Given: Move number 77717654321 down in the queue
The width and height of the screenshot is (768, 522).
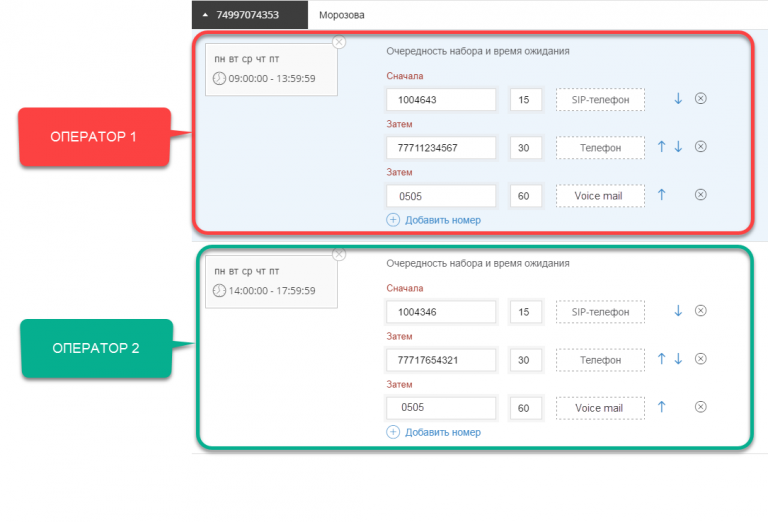Looking at the screenshot, I should tap(678, 359).
